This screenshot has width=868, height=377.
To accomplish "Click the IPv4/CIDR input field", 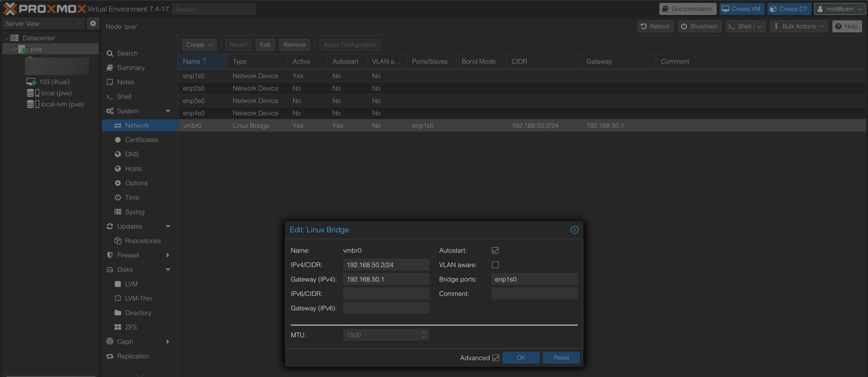I will (x=386, y=265).
